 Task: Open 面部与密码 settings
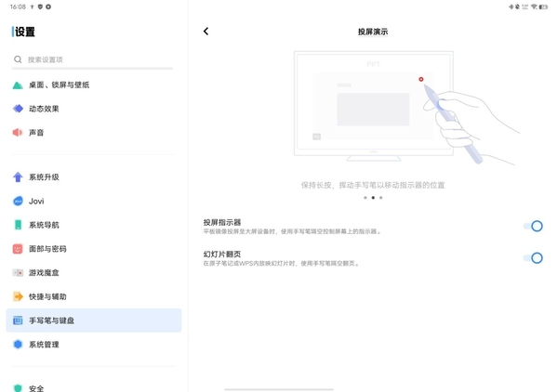coord(94,249)
